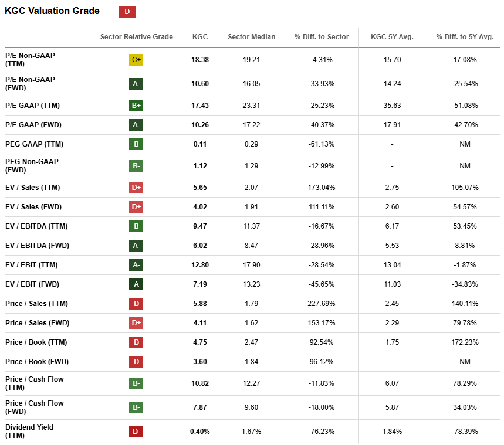Click the B+ grade badge for P/E GAAP (TTM)
This screenshot has width=504, height=445.
[136, 106]
